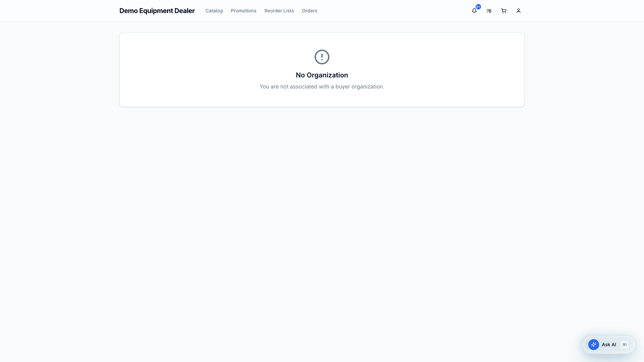Open the shopping cart icon
Screen dimensions: 644x362
(x=504, y=11)
